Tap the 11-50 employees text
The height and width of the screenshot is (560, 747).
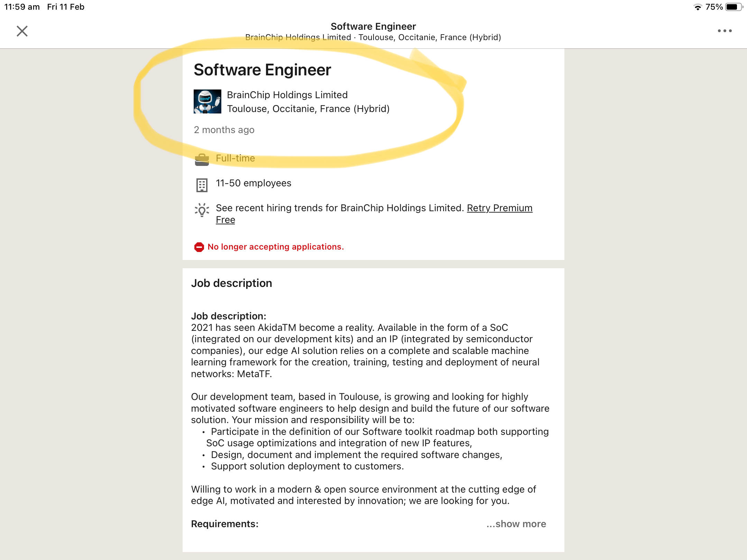tap(253, 183)
